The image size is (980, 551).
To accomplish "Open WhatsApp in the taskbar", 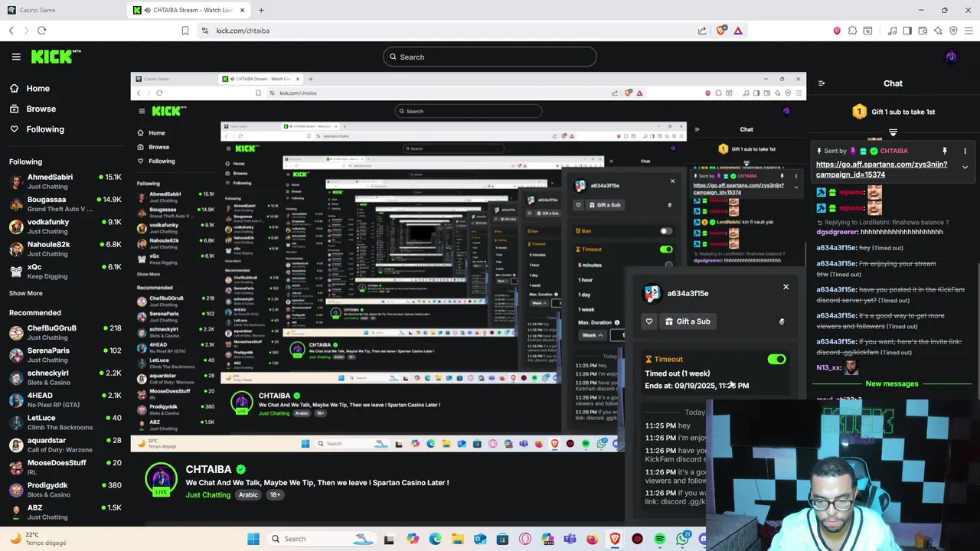I will 683,539.
